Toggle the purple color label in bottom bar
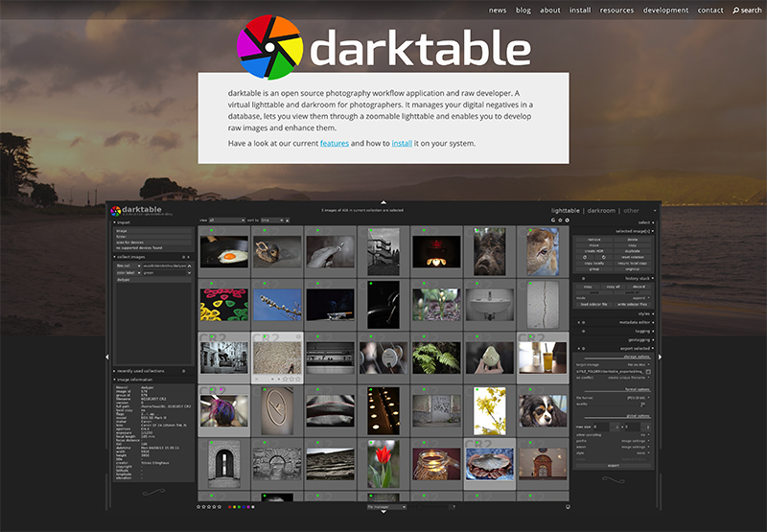This screenshot has width=767, height=532. pos(248,506)
